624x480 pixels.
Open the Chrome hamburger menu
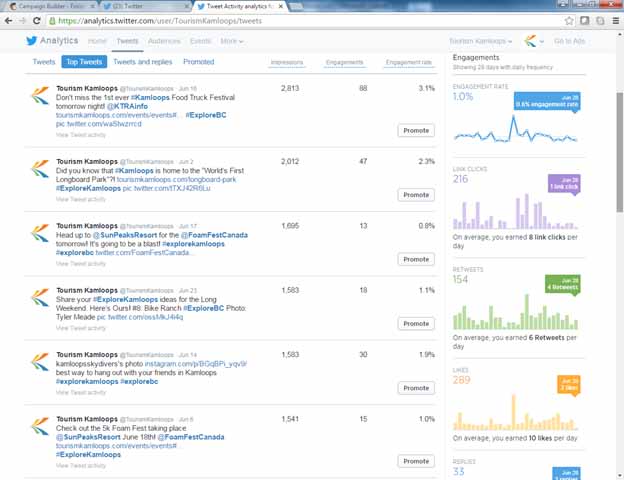click(616, 21)
